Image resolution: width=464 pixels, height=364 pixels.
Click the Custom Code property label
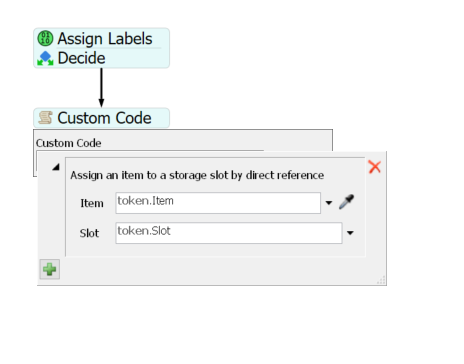click(x=69, y=143)
